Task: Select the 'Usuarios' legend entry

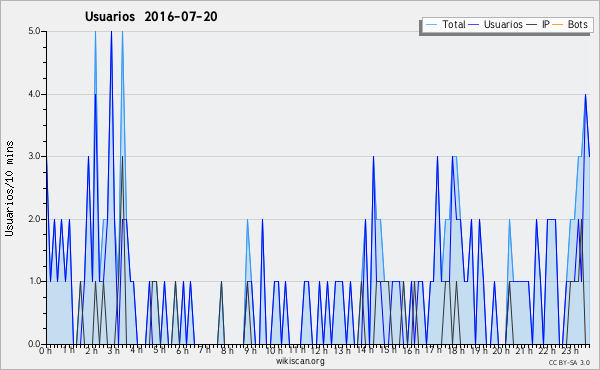Action: [x=503, y=24]
